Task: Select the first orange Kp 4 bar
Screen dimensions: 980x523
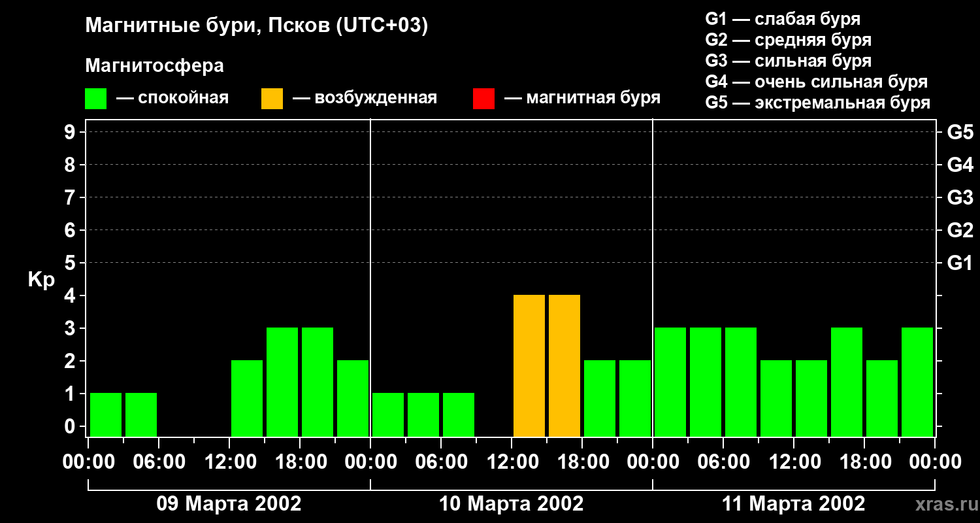Action: click(529, 365)
